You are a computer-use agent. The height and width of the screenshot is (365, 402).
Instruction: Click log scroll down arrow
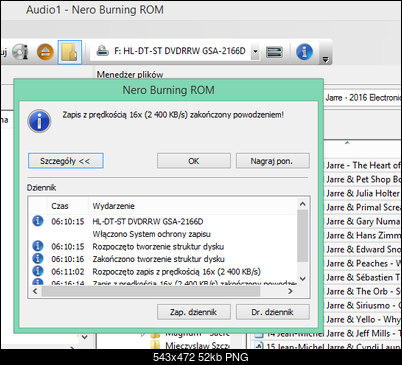pyautogui.click(x=302, y=279)
